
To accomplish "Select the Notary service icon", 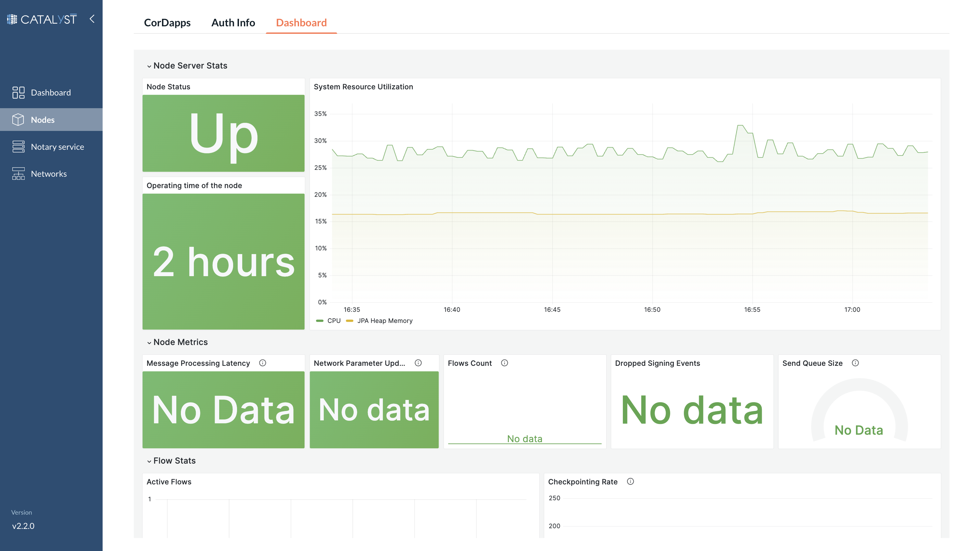I will [18, 147].
